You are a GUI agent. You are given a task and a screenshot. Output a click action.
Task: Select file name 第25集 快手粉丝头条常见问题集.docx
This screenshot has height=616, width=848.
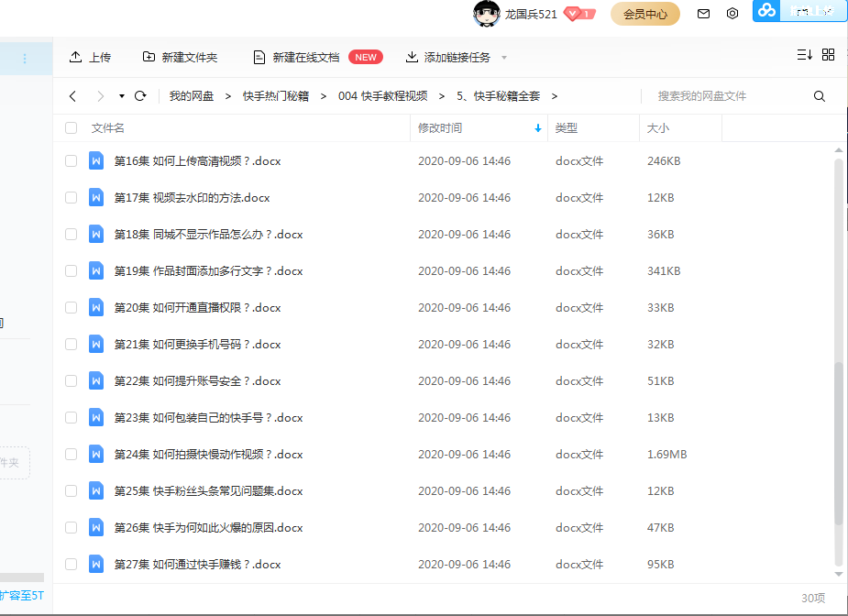coord(208,491)
